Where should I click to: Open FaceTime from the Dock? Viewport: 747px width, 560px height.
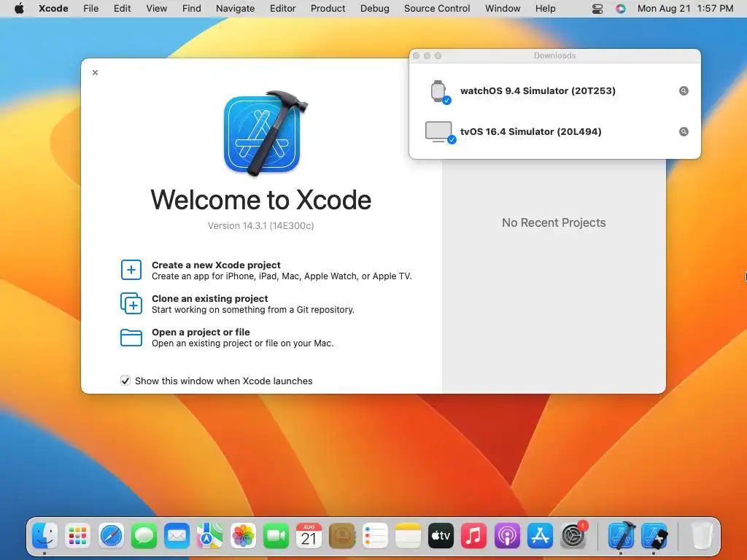276,536
